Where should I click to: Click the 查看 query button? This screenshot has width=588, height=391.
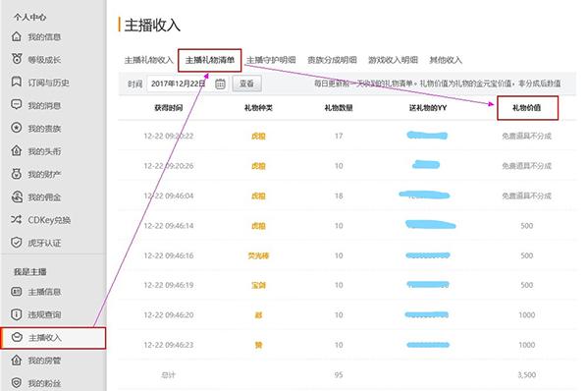click(x=246, y=84)
